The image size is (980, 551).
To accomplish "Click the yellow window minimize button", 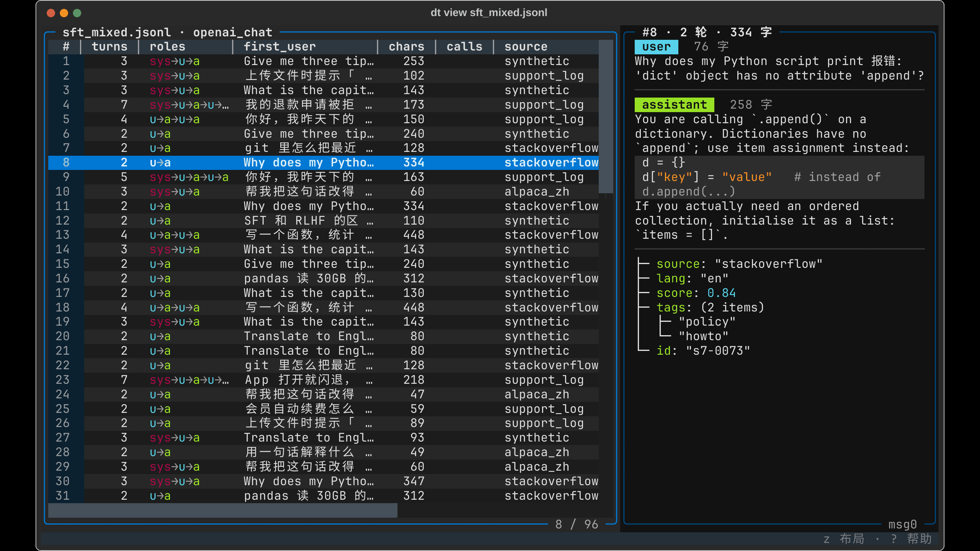I will 64,13.
